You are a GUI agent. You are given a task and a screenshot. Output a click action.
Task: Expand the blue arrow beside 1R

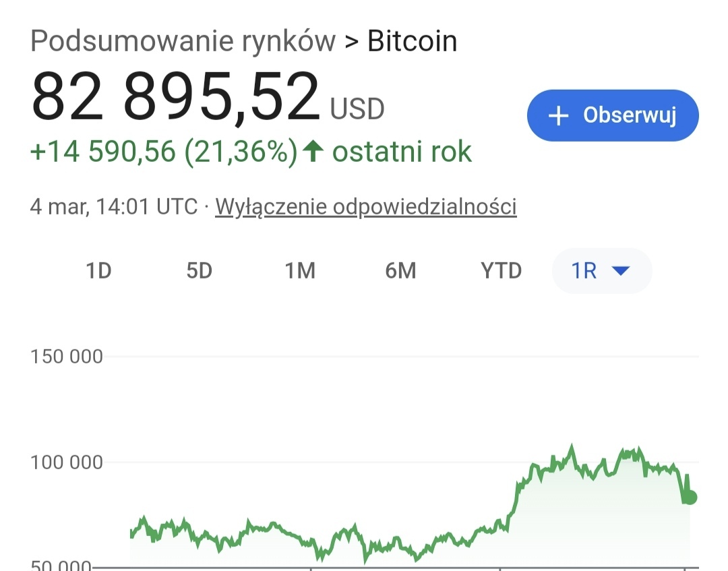620,271
